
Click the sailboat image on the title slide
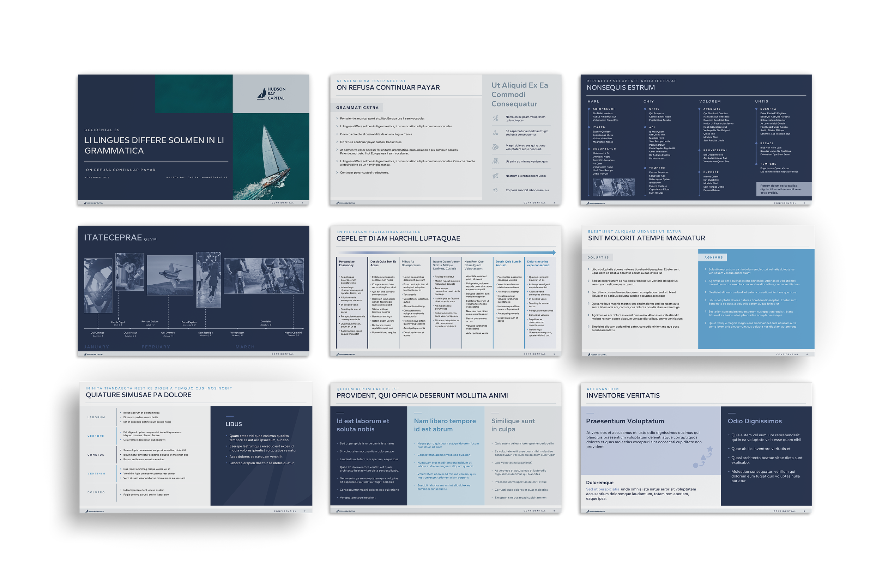[274, 158]
